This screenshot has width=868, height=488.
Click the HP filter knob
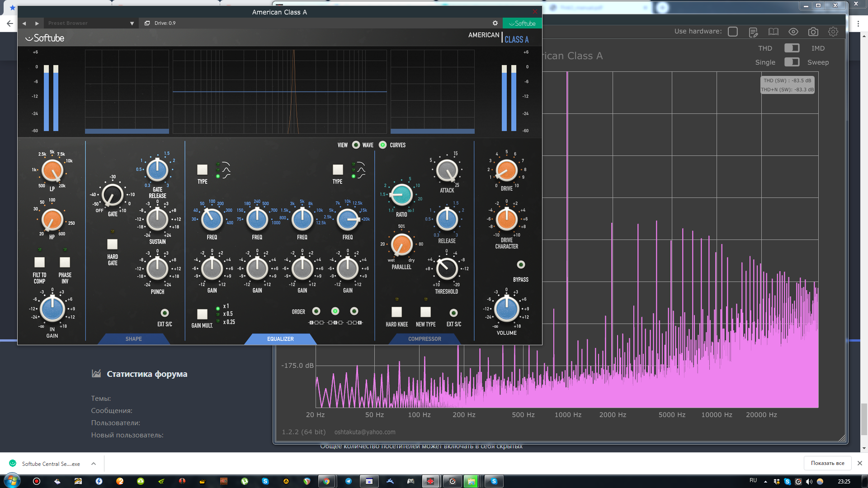pyautogui.click(x=52, y=220)
